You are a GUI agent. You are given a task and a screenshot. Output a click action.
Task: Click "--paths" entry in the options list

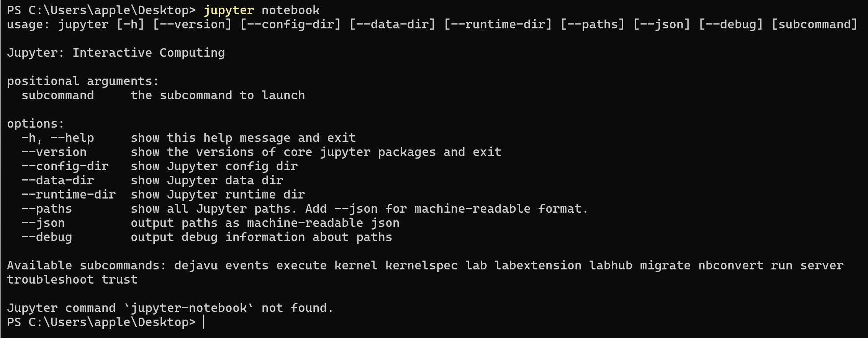tap(47, 209)
